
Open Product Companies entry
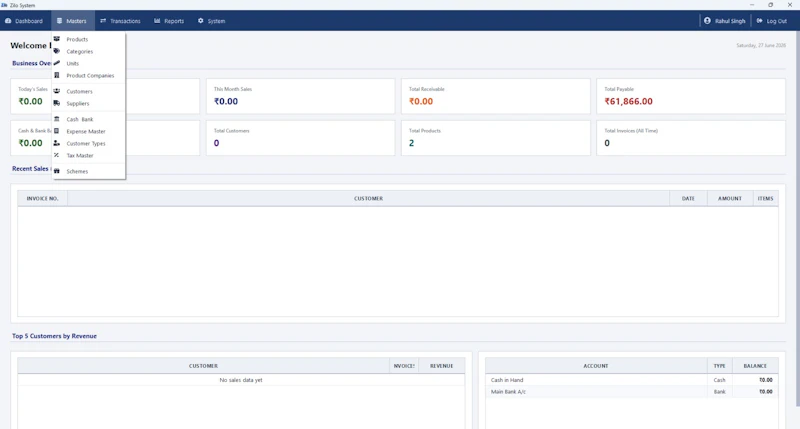click(89, 75)
